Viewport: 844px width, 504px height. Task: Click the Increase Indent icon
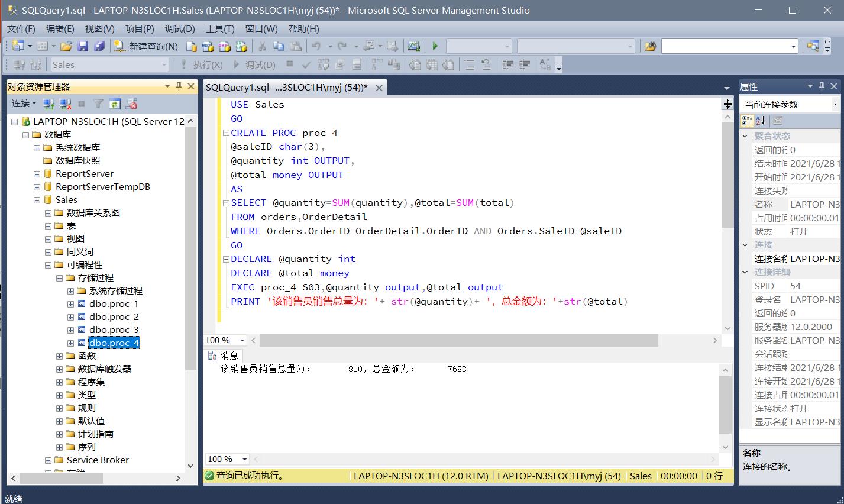524,64
